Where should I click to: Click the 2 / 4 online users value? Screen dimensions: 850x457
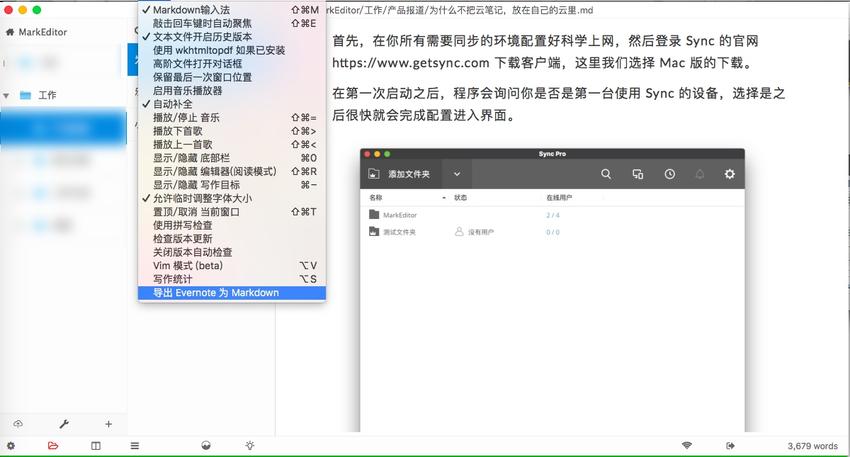[553, 215]
